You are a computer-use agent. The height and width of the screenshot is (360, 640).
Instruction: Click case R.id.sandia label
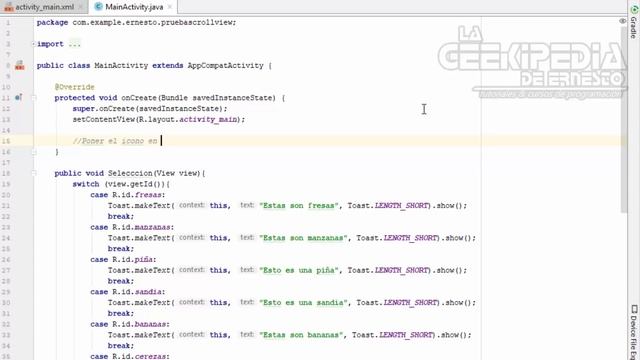pyautogui.click(x=128, y=292)
